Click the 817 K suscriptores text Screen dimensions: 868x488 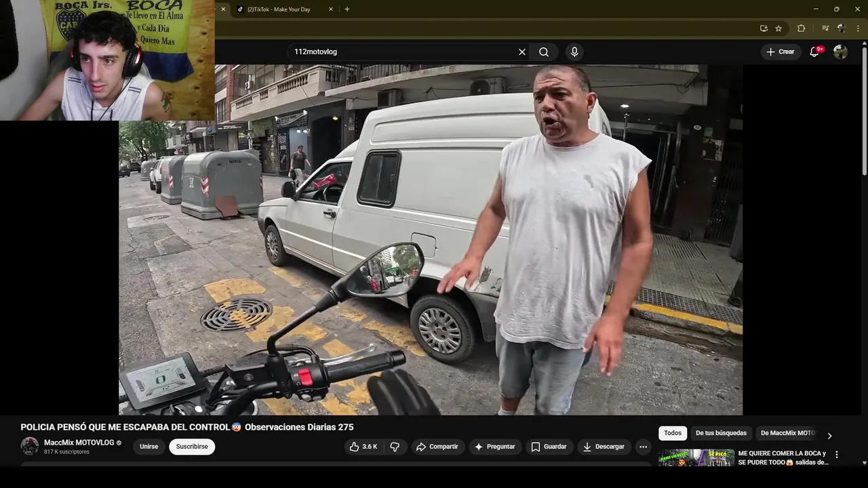point(66,452)
